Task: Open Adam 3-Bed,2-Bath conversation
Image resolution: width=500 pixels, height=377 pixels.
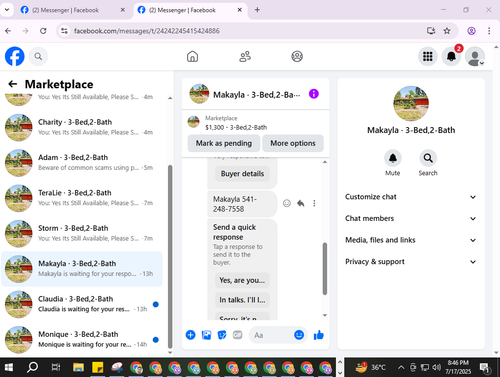Action: click(82, 162)
